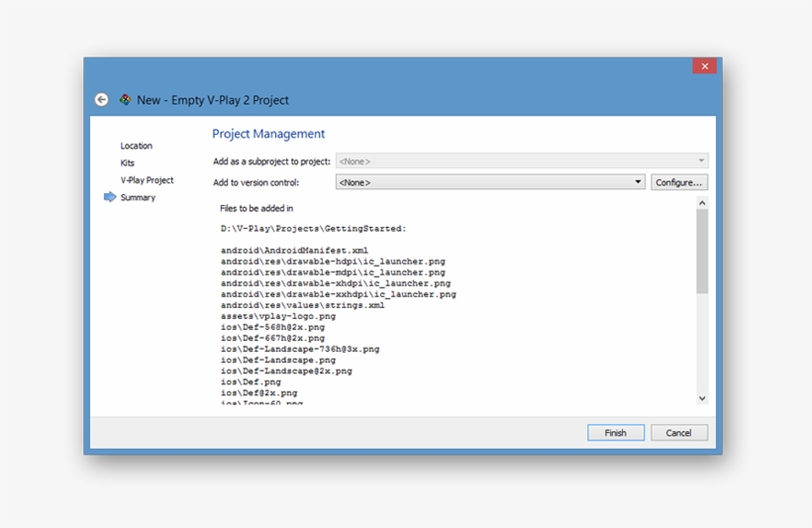Click the drawable-hdpi\ic_launcher.png entry
Screen dimensions: 812x528
[333, 262]
